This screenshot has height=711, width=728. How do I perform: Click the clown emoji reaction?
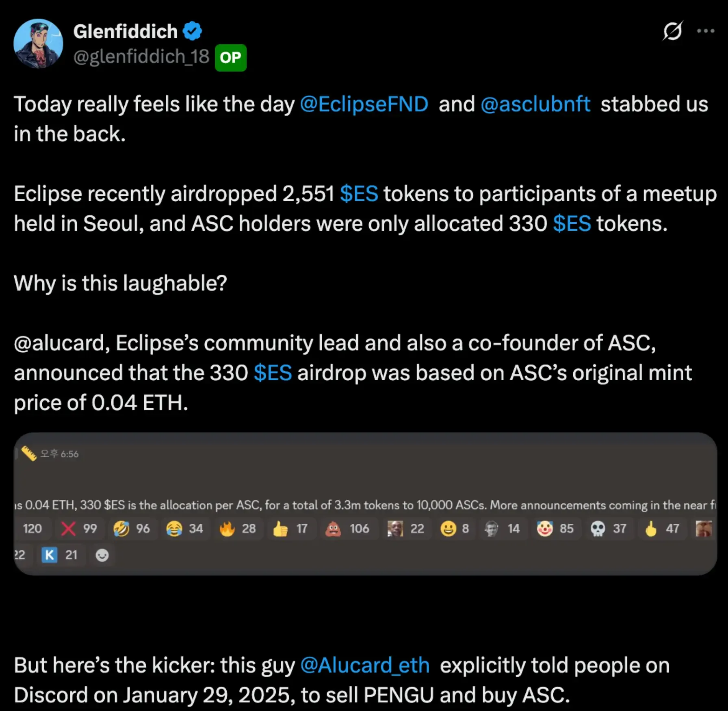pos(555,529)
